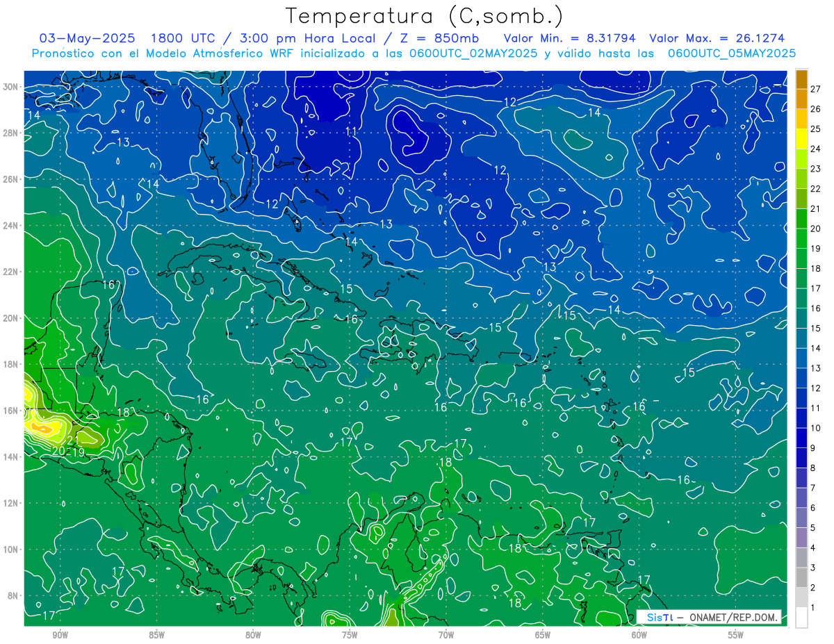
Task: Click the 85W longitude axis label
Action: 156,635
